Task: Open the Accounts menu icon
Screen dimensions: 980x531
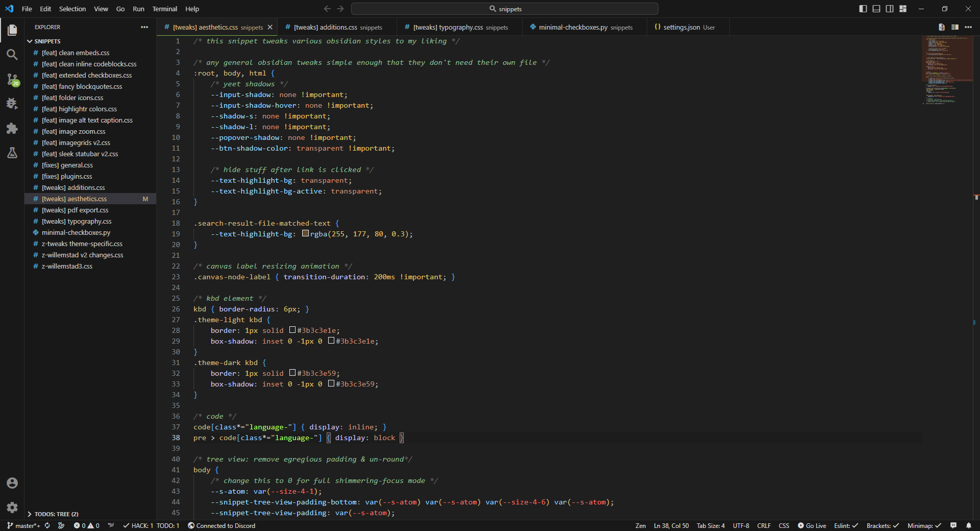Action: pos(12,483)
